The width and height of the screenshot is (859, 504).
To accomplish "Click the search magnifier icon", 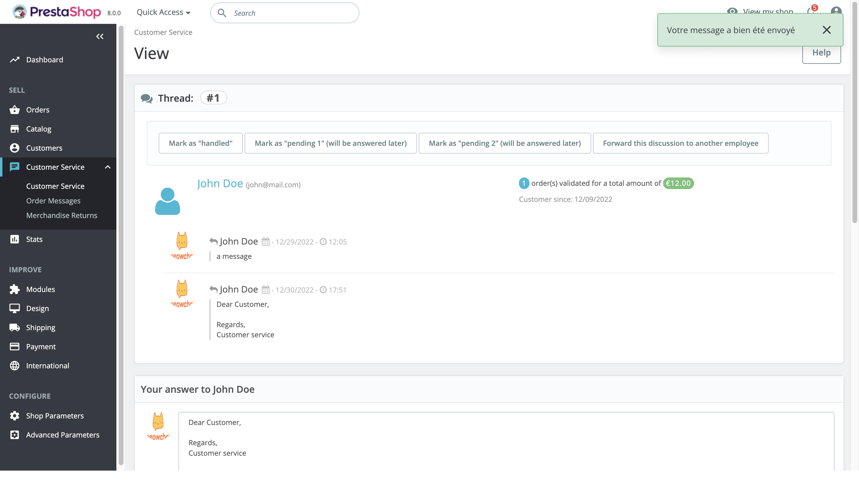I will 222,13.
